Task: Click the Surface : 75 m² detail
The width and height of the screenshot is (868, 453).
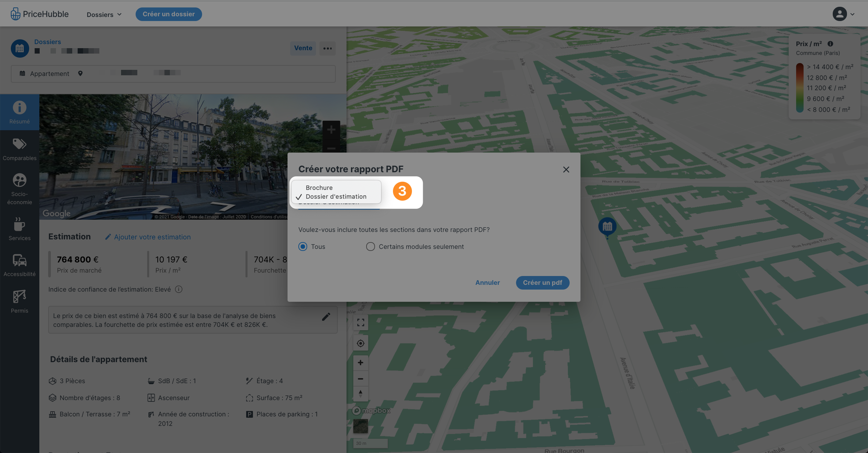Action: coord(274,398)
